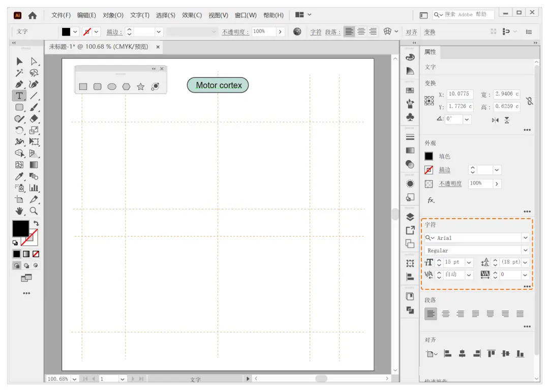The width and height of the screenshot is (549, 392).
Task: Click 字符 link in control bar
Action: tap(316, 32)
